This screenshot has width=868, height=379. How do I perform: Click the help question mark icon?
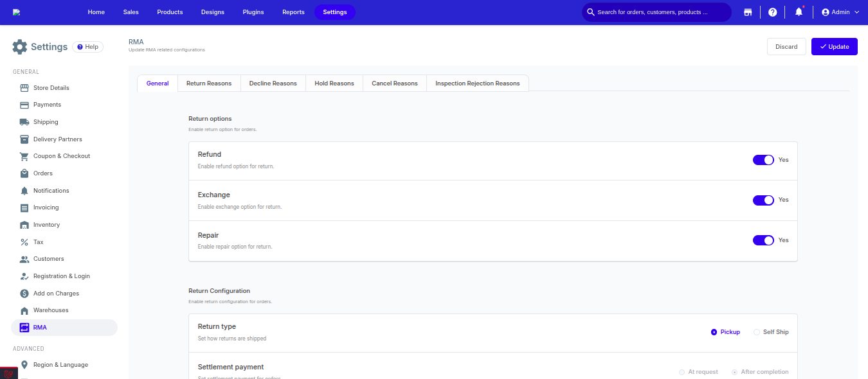773,12
